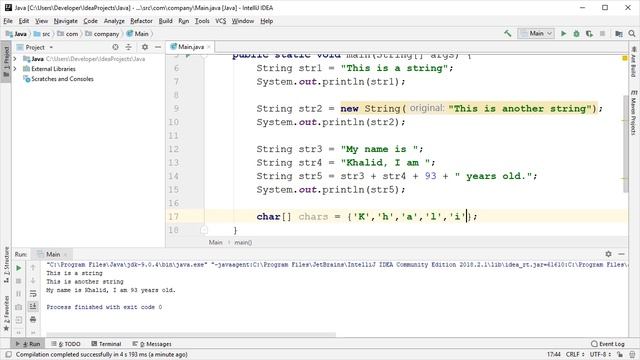Run Main with the toolbar green play icon

564,33
